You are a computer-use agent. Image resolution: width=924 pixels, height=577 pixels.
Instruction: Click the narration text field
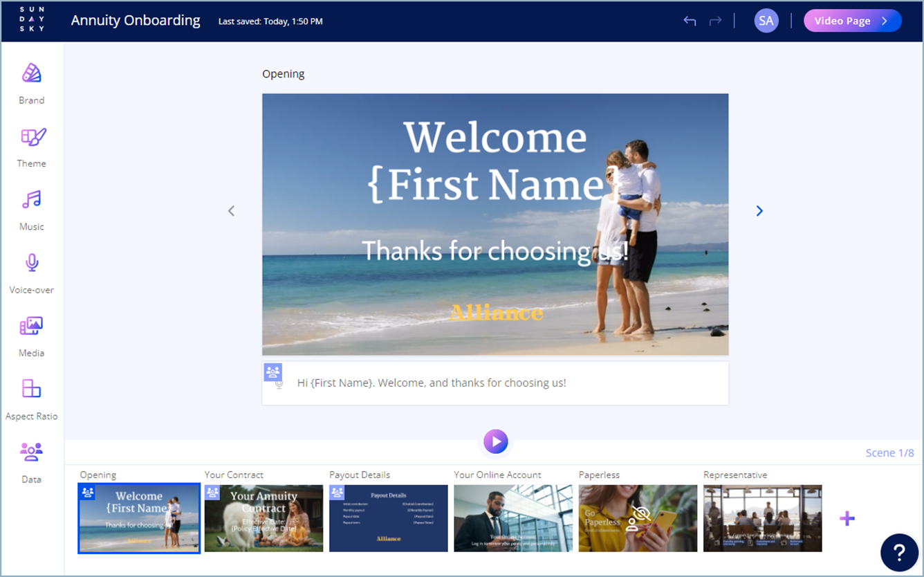click(x=495, y=383)
